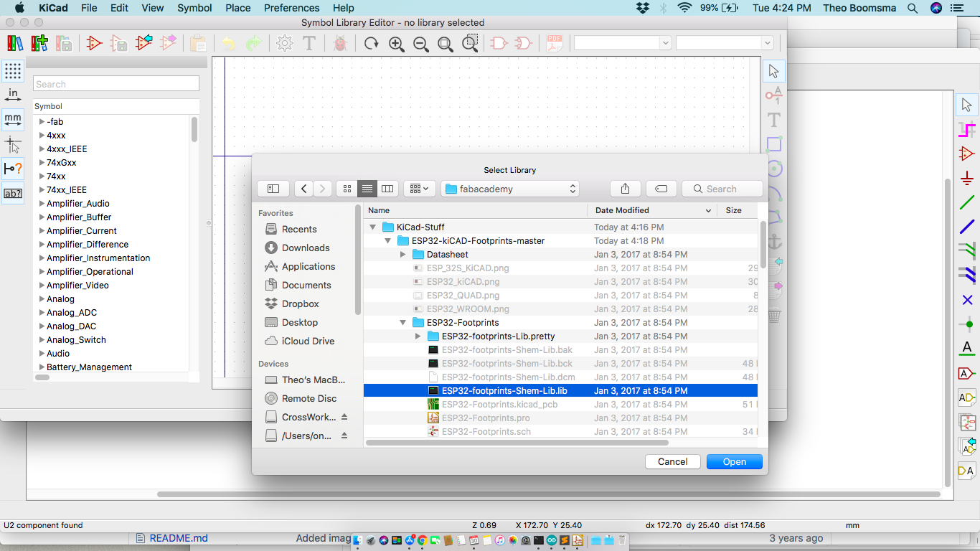Screen dimensions: 980x551
Task: Click the Cancel button in dialog
Action: [x=673, y=462]
